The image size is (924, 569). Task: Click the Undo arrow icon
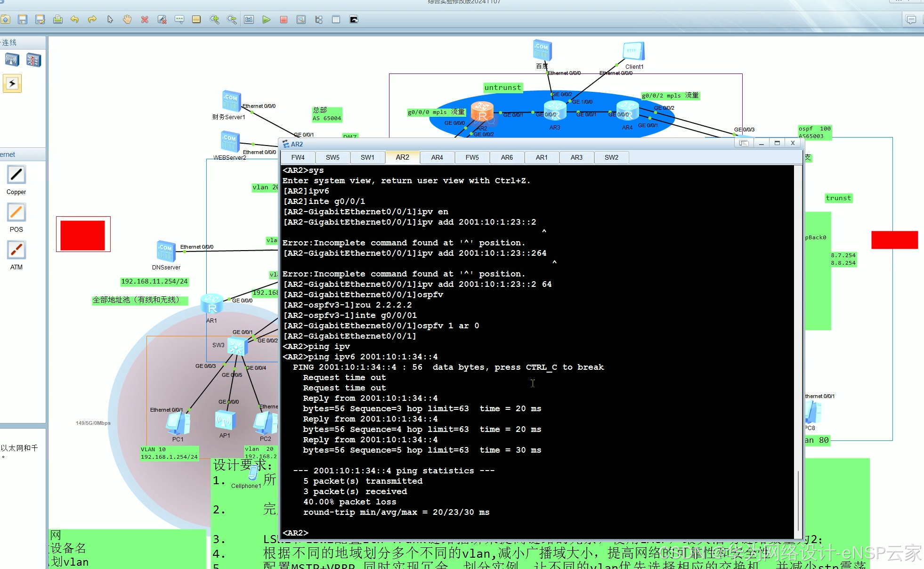[x=74, y=19]
